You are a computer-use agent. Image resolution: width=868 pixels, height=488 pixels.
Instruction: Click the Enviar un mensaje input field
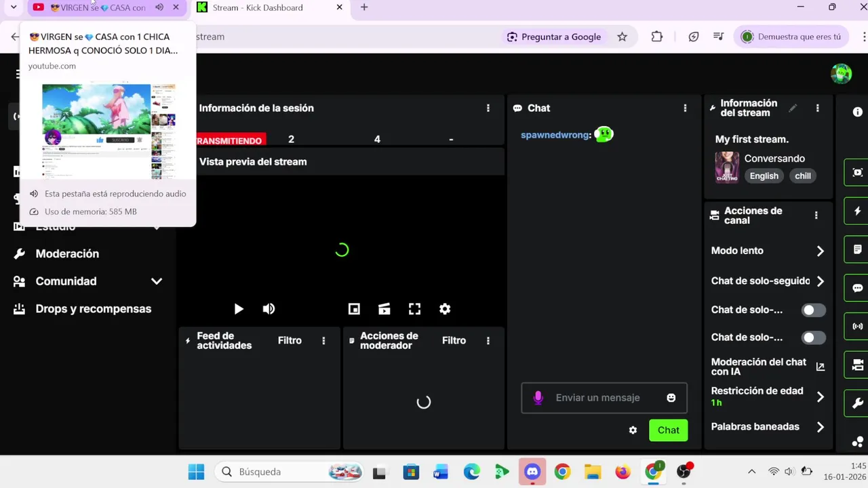click(604, 398)
